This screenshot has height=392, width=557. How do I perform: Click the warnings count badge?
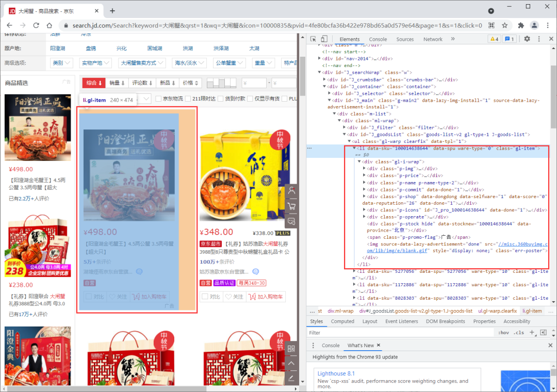coord(494,39)
